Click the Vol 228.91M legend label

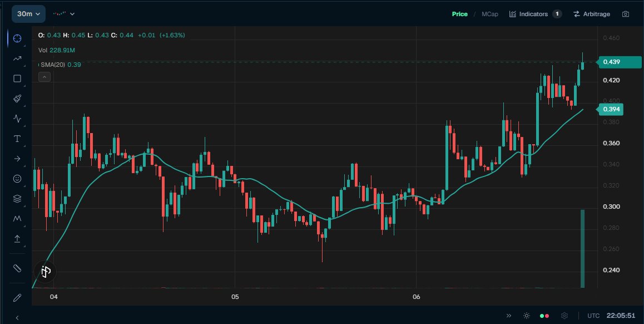57,50
